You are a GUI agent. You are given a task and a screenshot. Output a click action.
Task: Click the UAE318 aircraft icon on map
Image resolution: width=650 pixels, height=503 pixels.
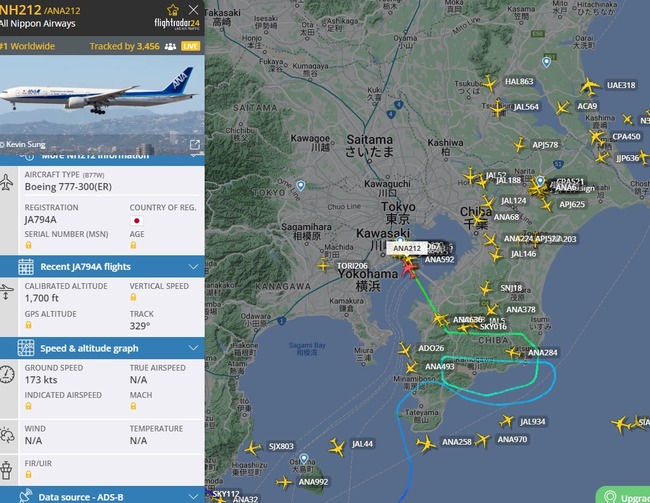pos(589,86)
